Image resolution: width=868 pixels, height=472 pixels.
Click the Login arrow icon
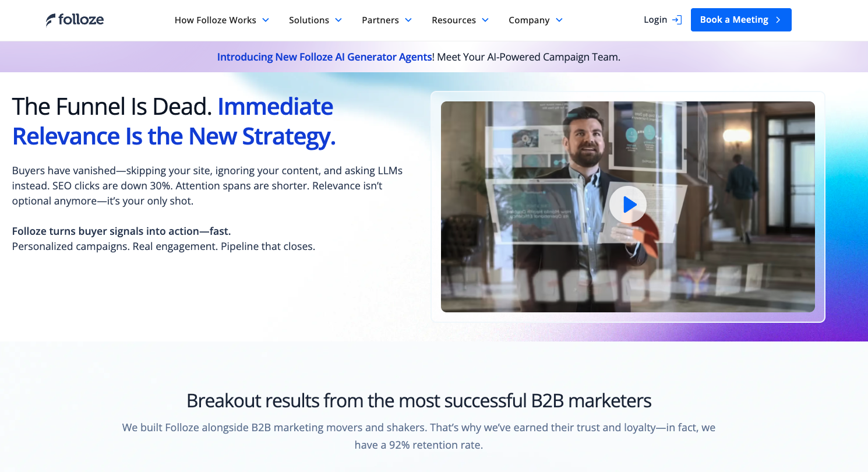[x=676, y=20]
